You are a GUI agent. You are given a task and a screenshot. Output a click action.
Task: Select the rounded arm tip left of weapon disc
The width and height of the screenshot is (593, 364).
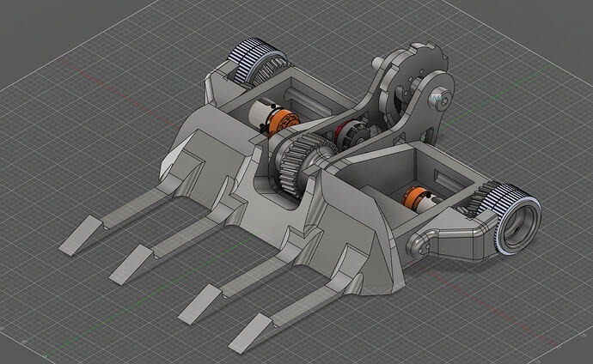click(x=380, y=63)
